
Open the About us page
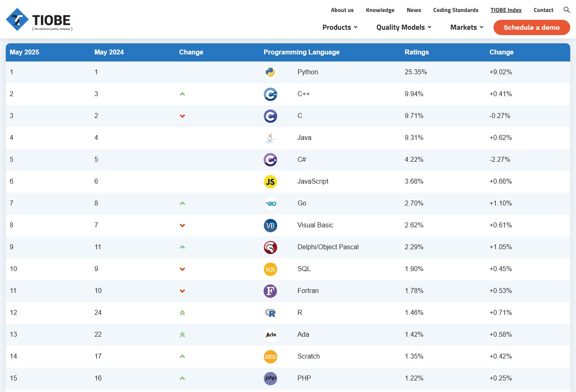pos(342,10)
